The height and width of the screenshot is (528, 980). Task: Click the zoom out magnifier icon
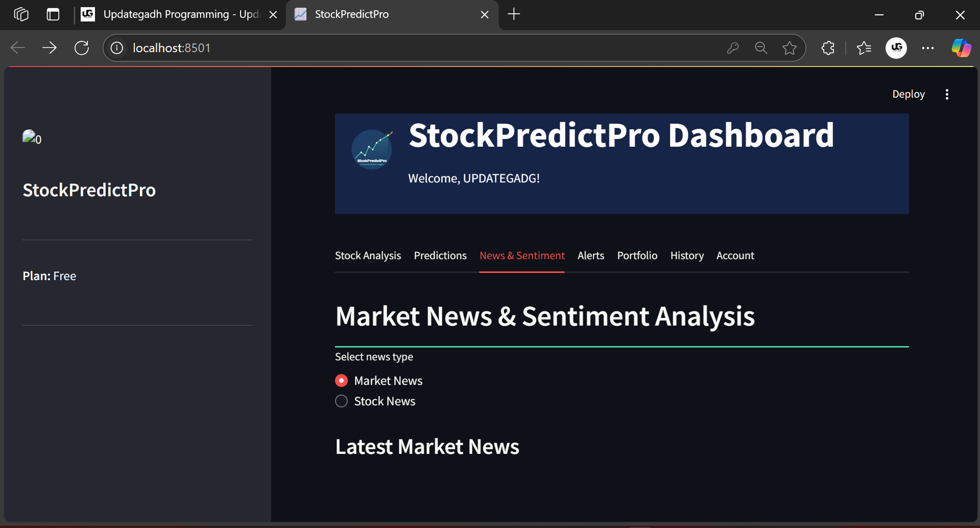pos(761,48)
